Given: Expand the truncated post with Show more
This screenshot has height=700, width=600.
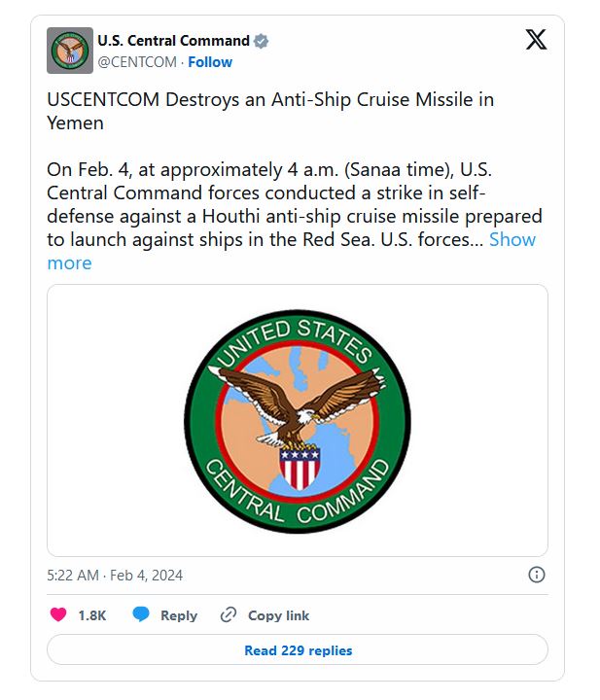Looking at the screenshot, I should point(512,239).
